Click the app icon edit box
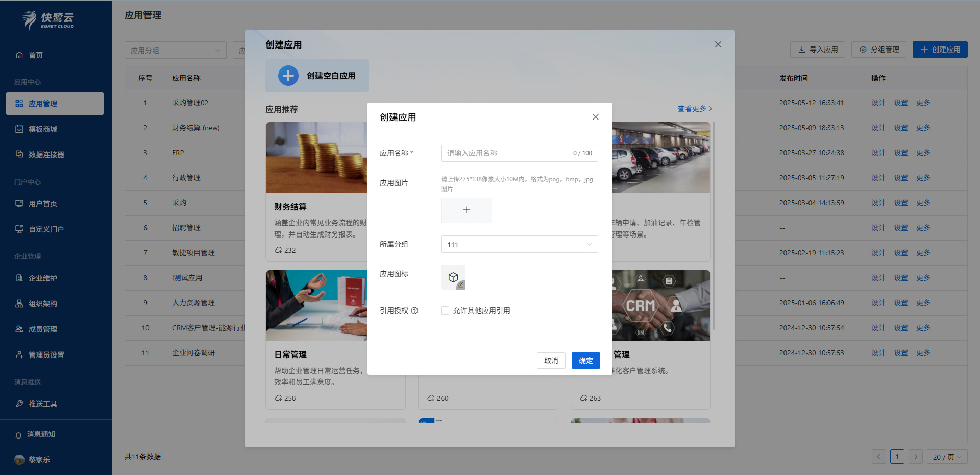The width and height of the screenshot is (980, 475). click(x=453, y=277)
